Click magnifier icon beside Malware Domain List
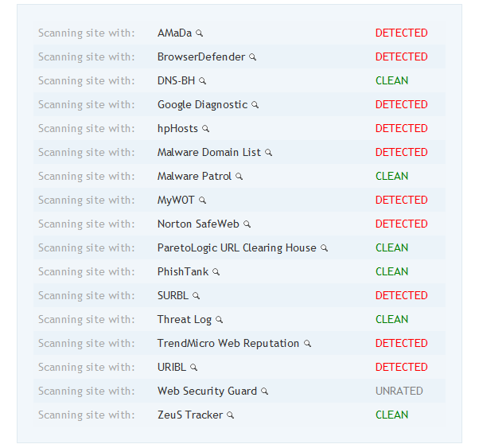The image size is (479, 448). point(268,153)
